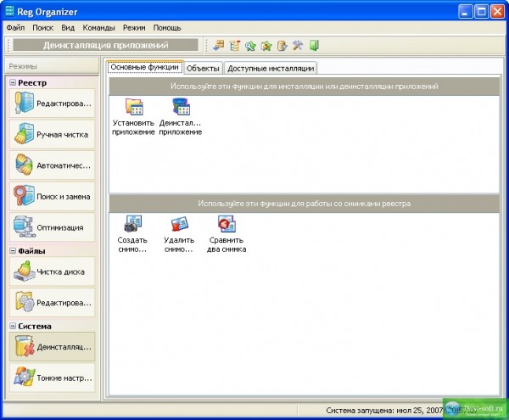
Task: Collapse the Файлы section
Action: click(x=13, y=251)
